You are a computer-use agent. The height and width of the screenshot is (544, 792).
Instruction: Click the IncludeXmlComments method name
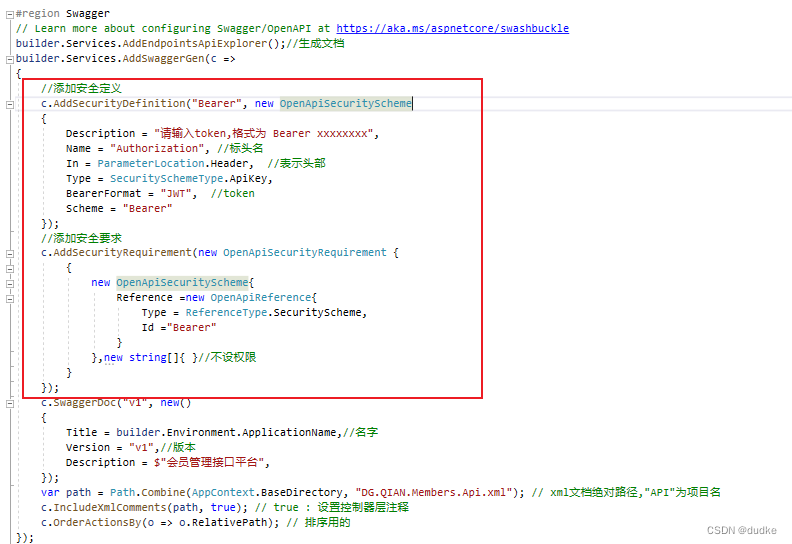click(110, 508)
